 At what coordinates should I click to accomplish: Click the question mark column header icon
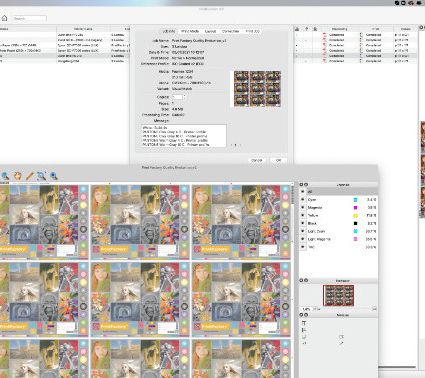pos(306,29)
